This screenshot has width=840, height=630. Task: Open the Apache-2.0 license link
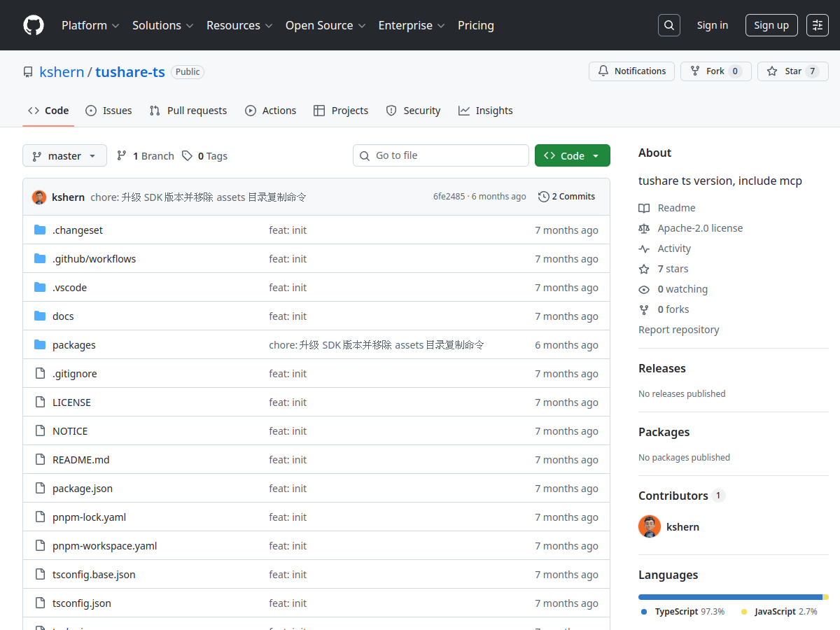(x=700, y=228)
